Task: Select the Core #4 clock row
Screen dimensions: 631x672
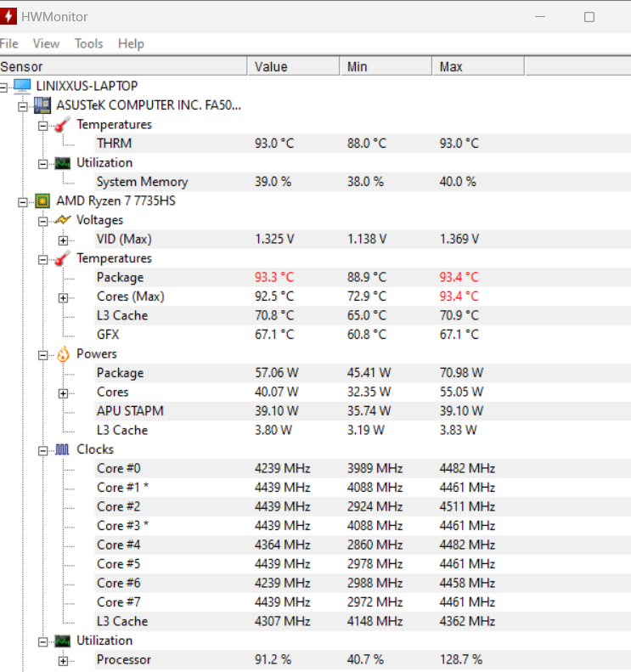Action: (x=363, y=545)
